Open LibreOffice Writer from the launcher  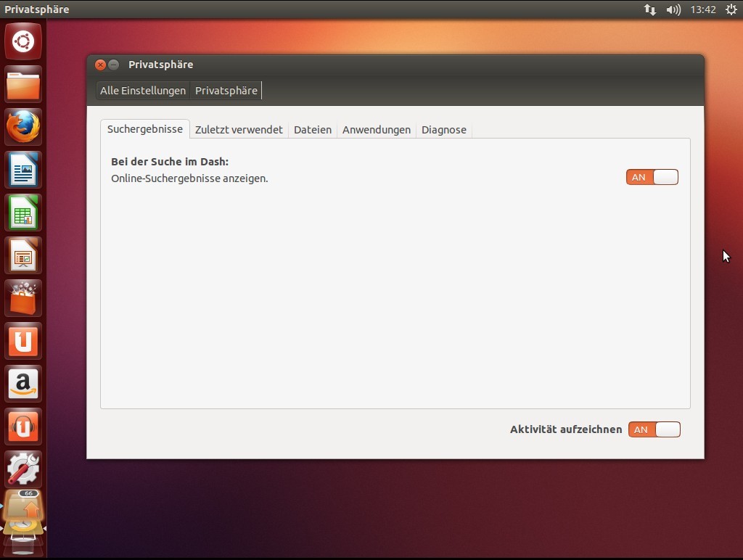coord(23,170)
